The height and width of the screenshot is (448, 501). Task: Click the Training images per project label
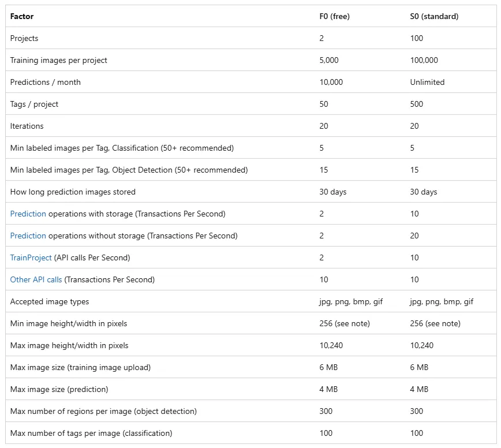(x=58, y=60)
